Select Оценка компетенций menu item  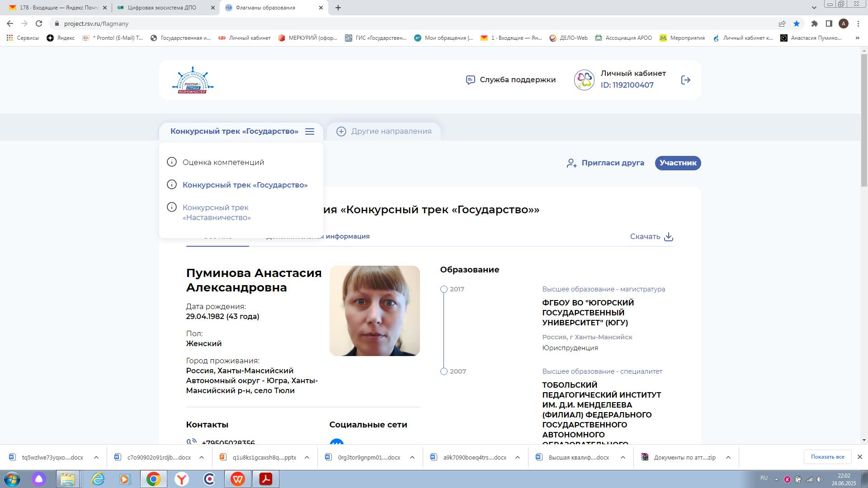click(x=223, y=162)
